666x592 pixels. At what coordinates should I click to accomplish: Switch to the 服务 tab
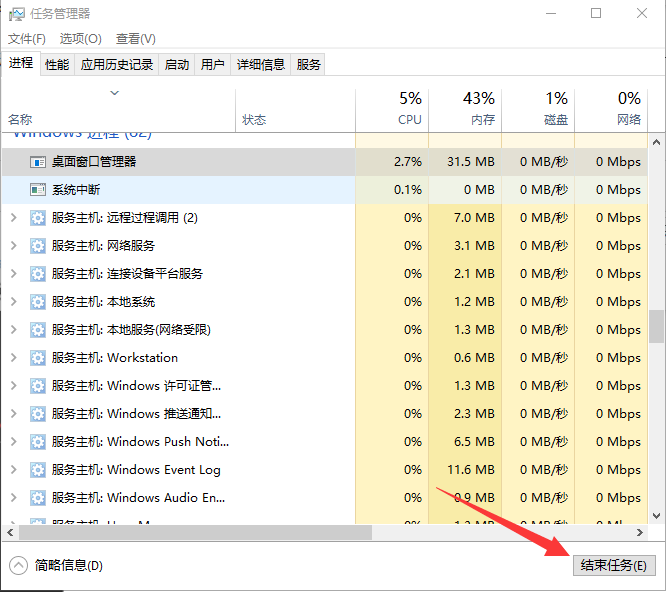point(308,65)
